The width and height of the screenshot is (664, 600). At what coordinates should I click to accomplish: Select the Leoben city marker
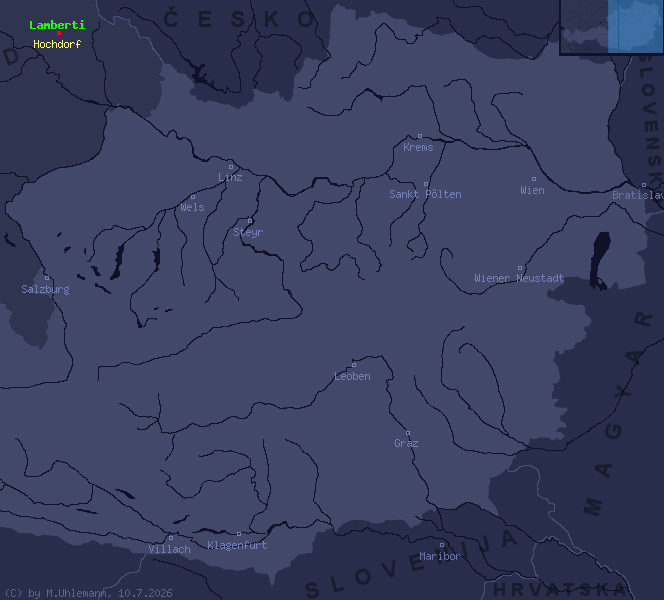coord(354,365)
